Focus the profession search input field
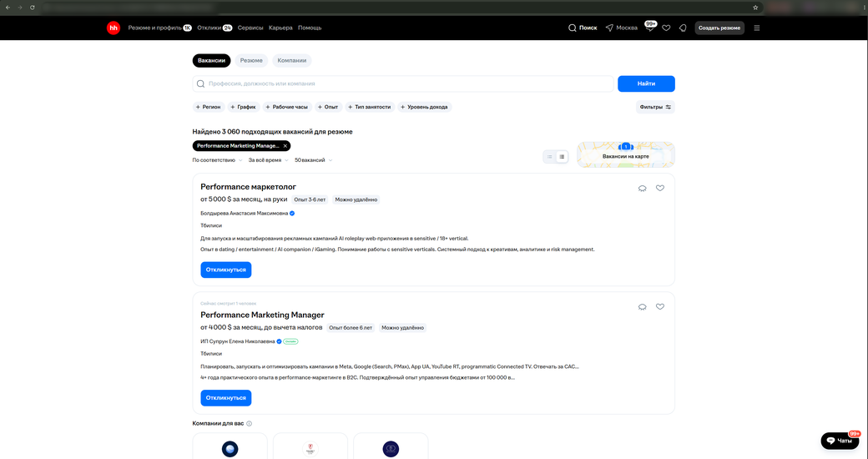Viewport: 868px width, 459px height. point(403,83)
